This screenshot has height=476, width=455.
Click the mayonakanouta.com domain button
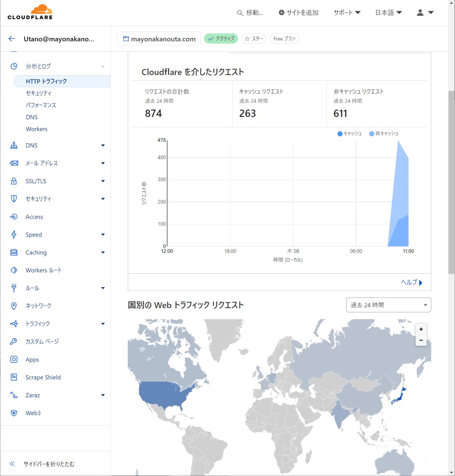[x=159, y=39]
